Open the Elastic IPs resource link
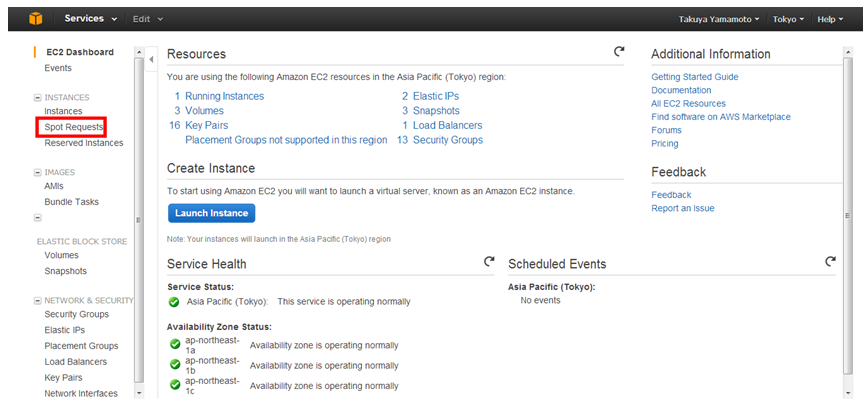The image size is (863, 410). coord(436,96)
